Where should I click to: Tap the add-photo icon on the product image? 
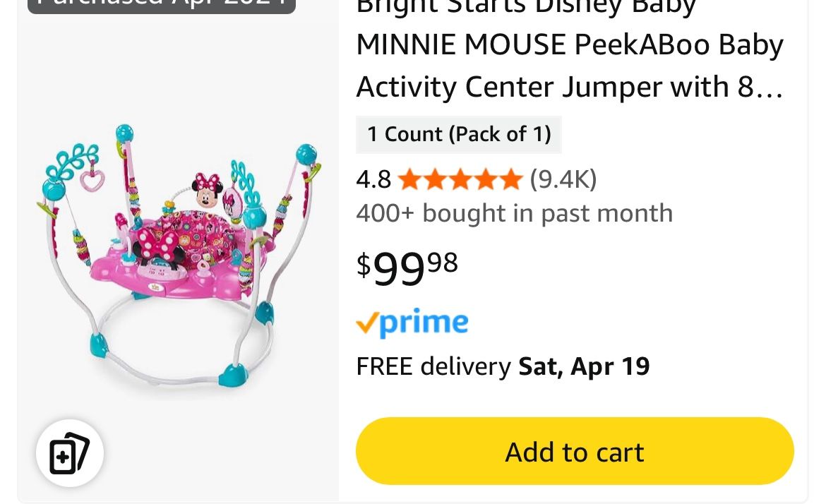point(70,452)
